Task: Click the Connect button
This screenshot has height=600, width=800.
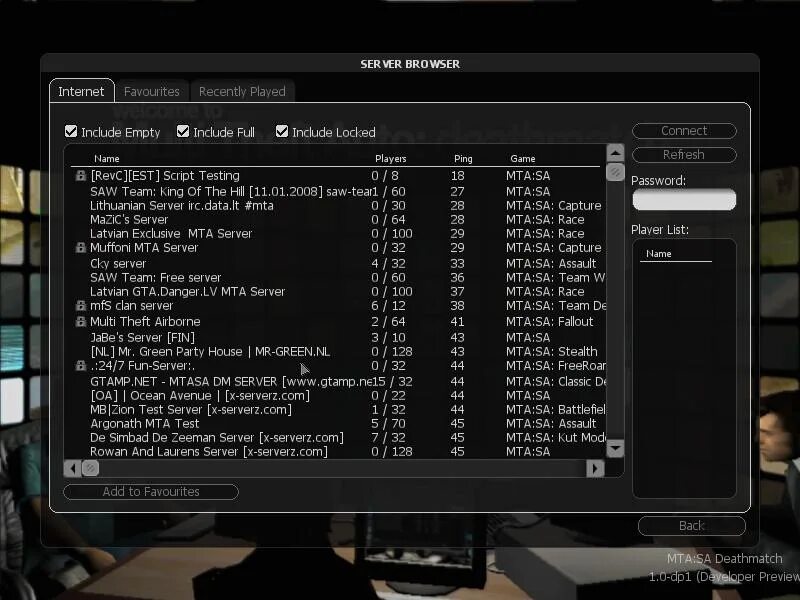Action: click(x=684, y=131)
